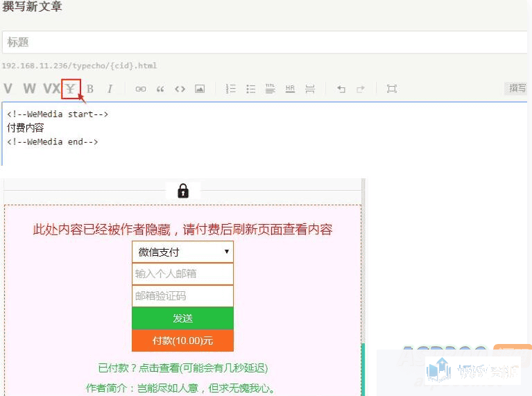Click the V toolbar icon

(8, 89)
